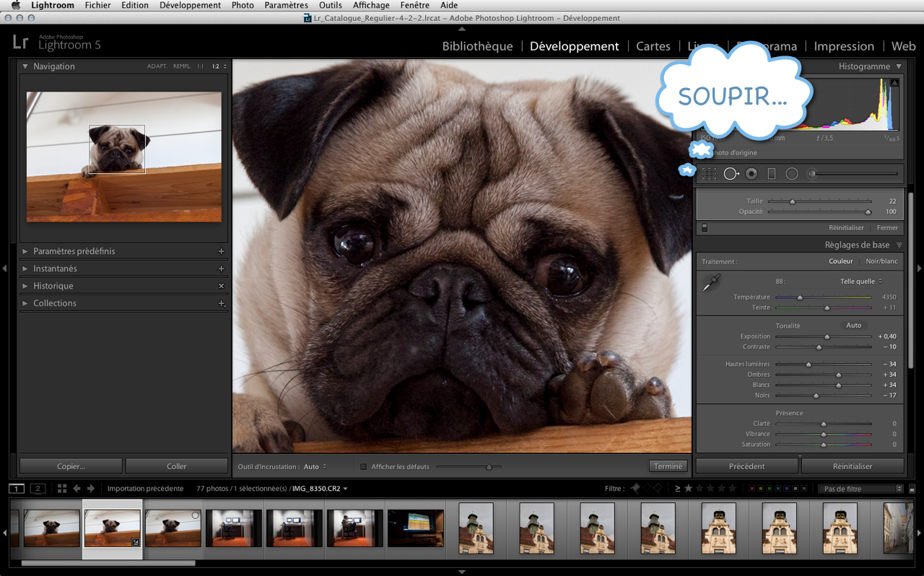This screenshot has height=576, width=924.
Task: Switch treatment to Noir/blanc
Action: tap(881, 261)
